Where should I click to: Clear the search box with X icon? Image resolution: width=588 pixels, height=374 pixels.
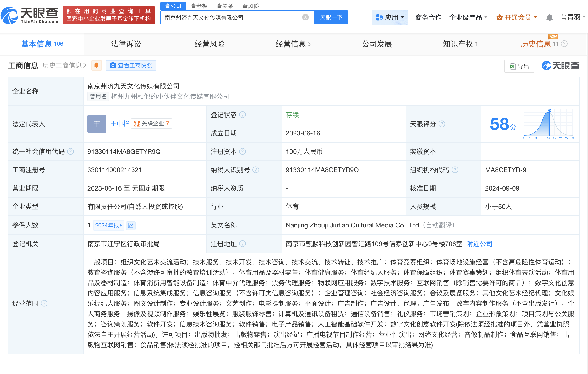(x=305, y=17)
